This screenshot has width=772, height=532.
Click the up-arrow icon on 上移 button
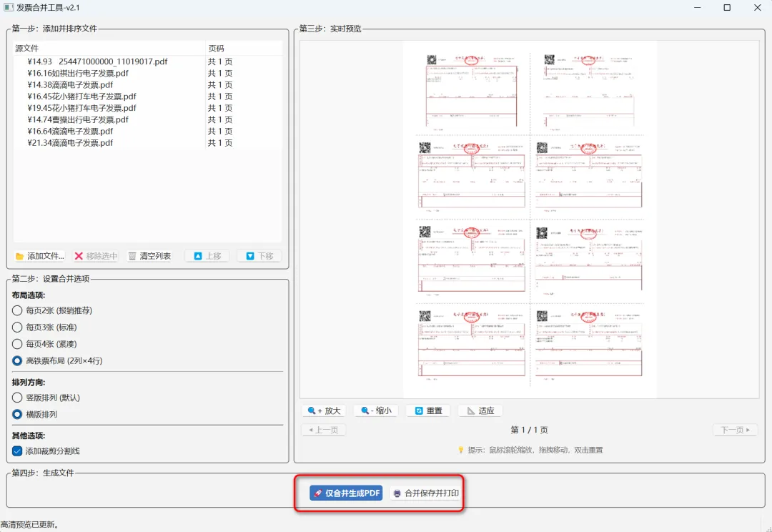198,256
